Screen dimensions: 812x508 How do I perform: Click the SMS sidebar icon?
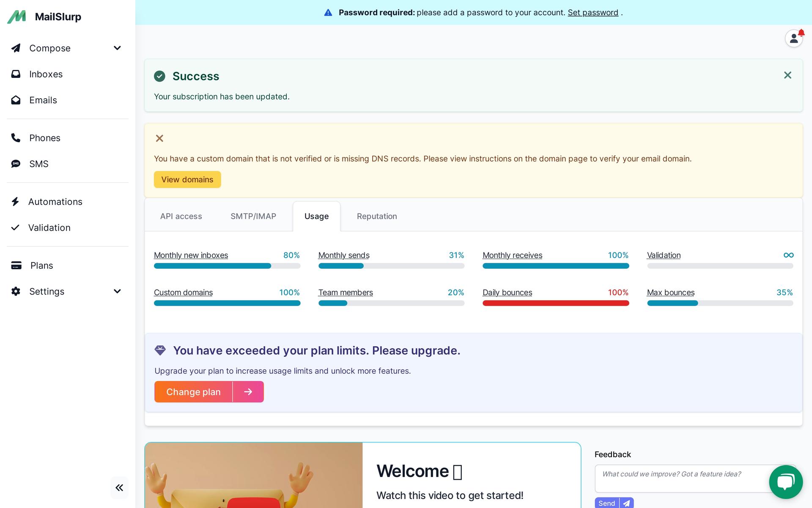16,164
